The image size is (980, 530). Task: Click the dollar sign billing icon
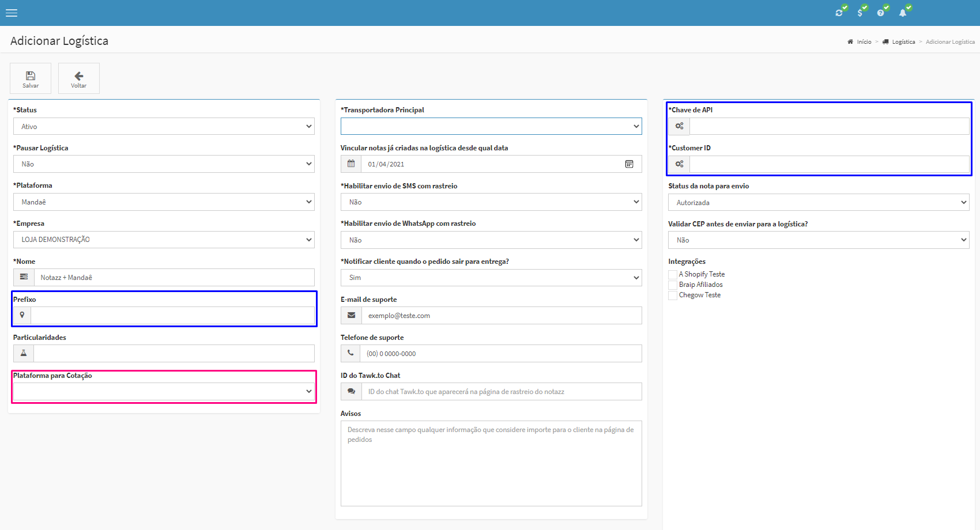(x=860, y=13)
